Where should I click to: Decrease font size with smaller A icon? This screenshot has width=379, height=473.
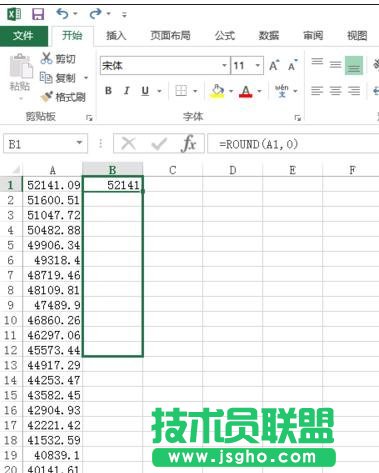pyautogui.click(x=293, y=66)
